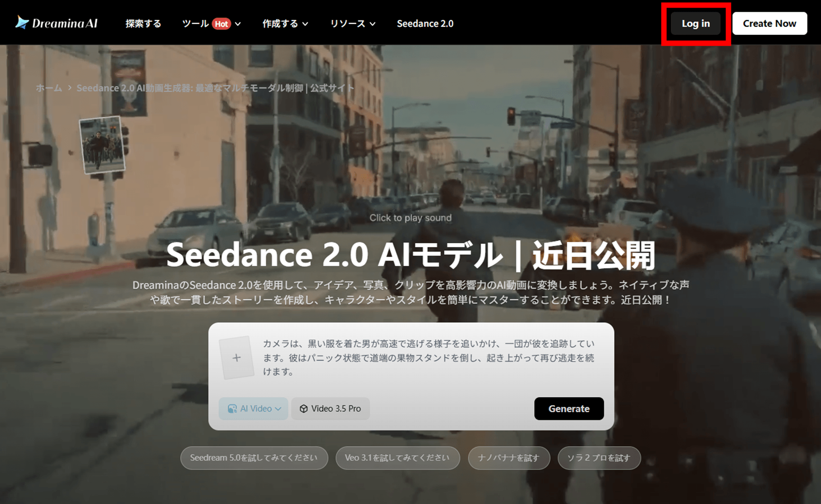Choose the ナノバナナを試す chip
The height and width of the screenshot is (504, 821).
pos(509,458)
